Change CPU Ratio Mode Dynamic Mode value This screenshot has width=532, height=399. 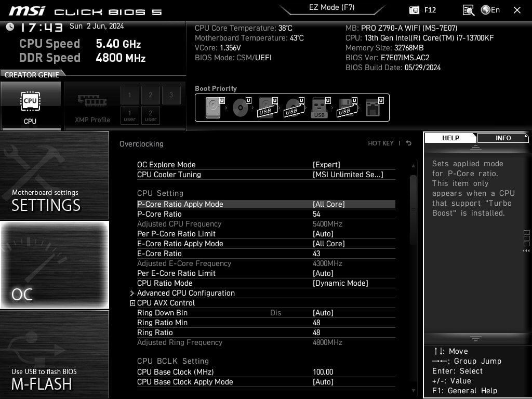pos(340,283)
